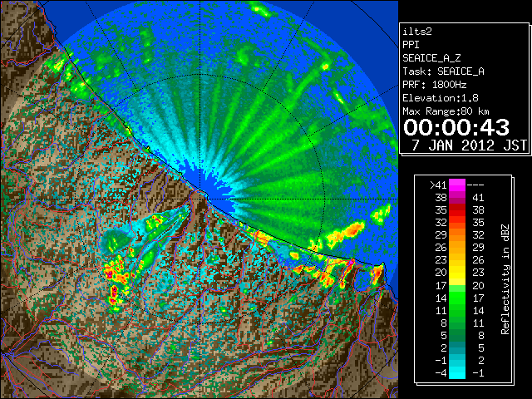Viewport: 532px width, 399px height.
Task: Click the 'Reflectivity in dBZ' legend title
Action: point(505,279)
